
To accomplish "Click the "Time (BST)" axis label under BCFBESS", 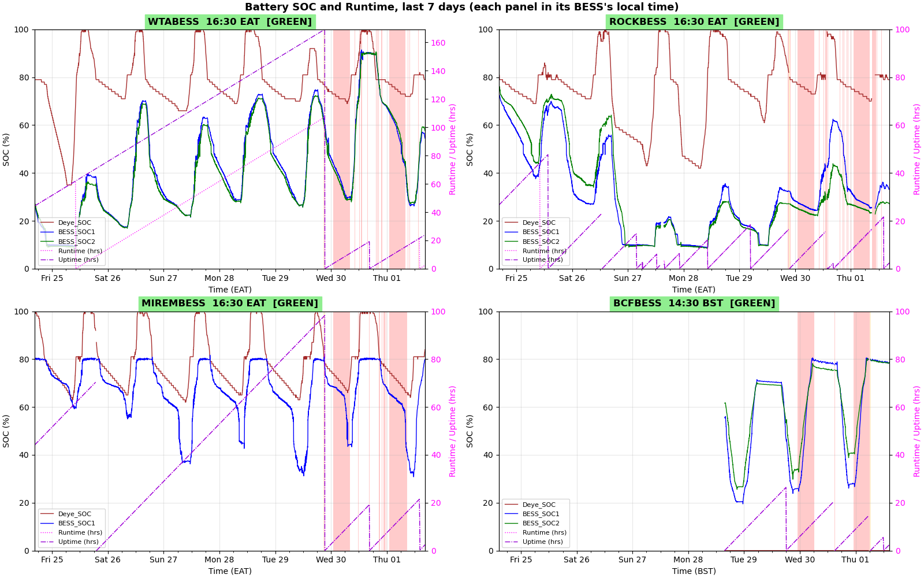I will point(694,571).
